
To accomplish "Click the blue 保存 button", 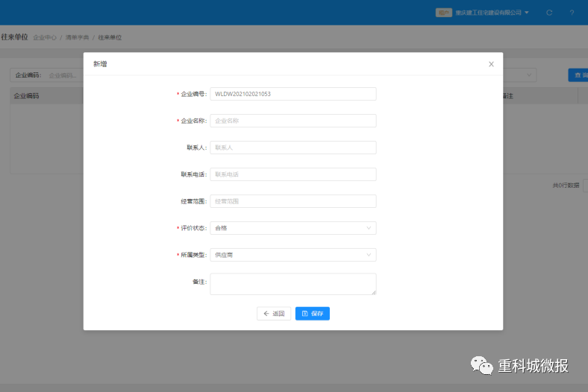I will tap(313, 314).
